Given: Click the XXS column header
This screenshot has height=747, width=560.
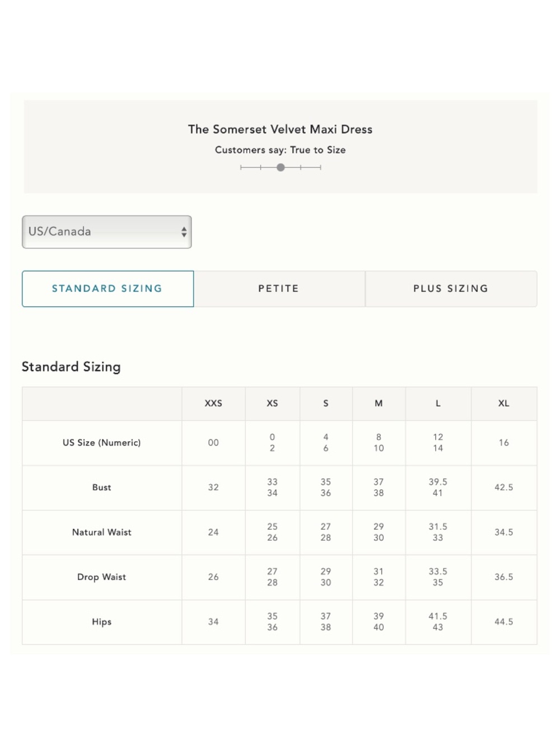Looking at the screenshot, I should tap(213, 403).
